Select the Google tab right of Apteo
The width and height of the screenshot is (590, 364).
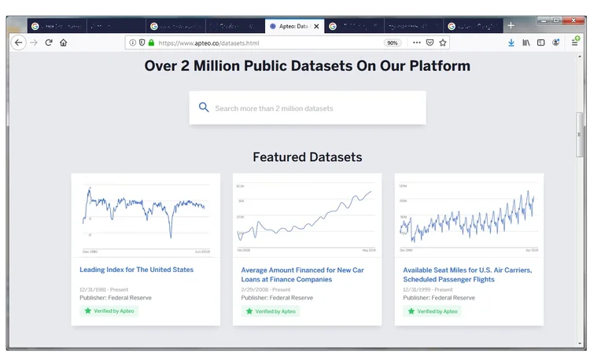click(x=354, y=26)
